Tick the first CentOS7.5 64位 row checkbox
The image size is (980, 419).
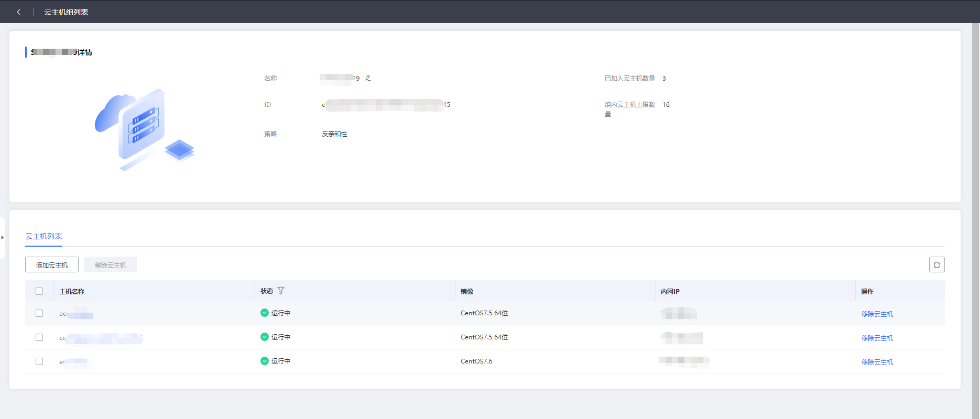[x=39, y=313]
